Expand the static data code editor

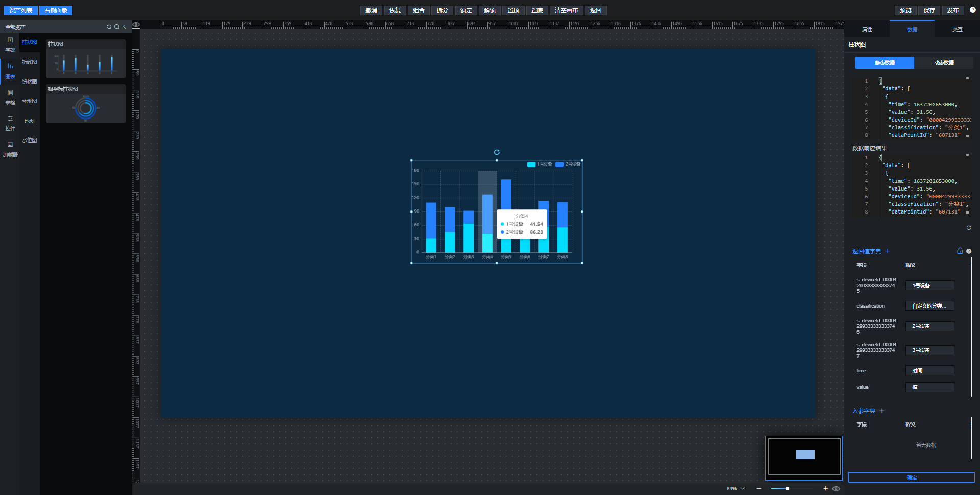coord(967,78)
